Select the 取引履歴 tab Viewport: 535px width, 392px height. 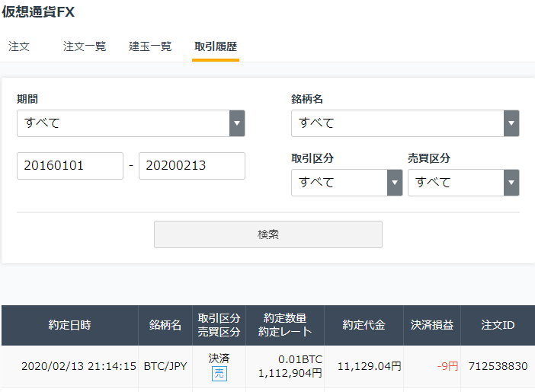pos(216,46)
